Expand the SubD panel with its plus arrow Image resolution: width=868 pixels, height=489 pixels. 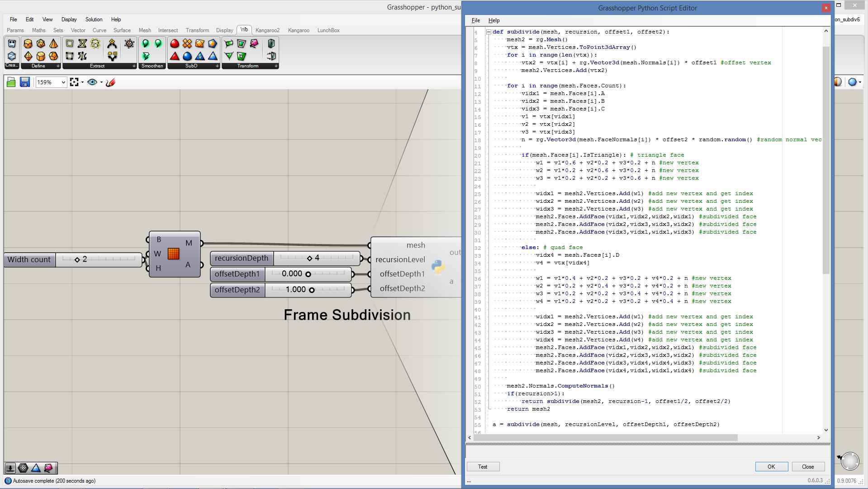point(217,66)
